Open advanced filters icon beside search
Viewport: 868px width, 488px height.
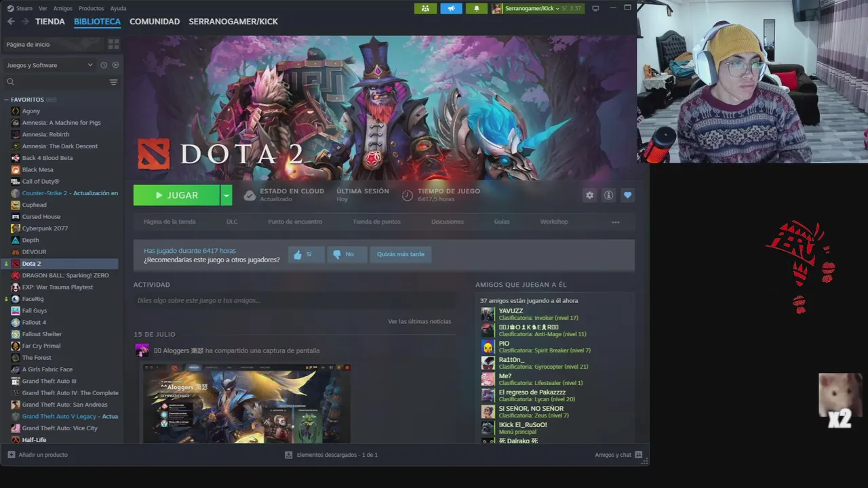113,82
